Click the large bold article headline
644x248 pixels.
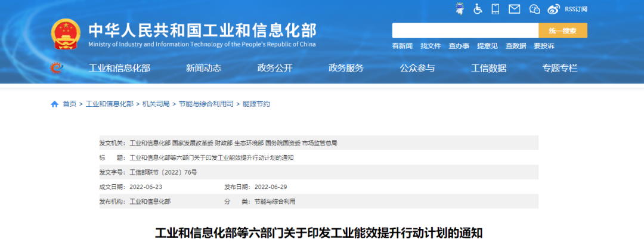[318, 233]
